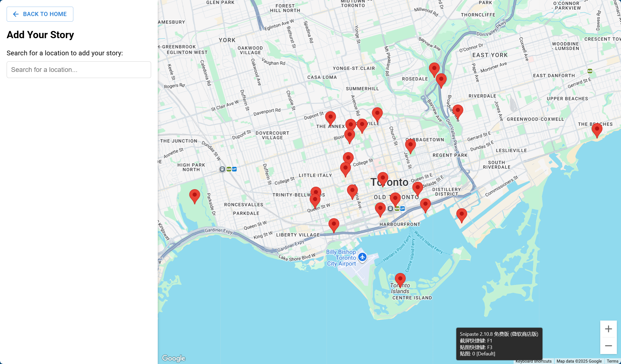
Task: Click the marker at Liberty Village
Action: [x=333, y=225]
